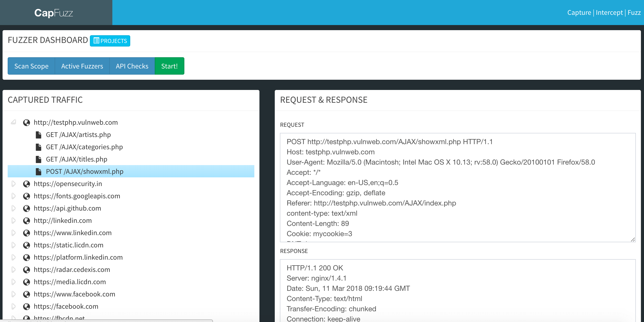
Task: Click the globe icon beside opensecurity.in
Action: pyautogui.click(x=27, y=184)
